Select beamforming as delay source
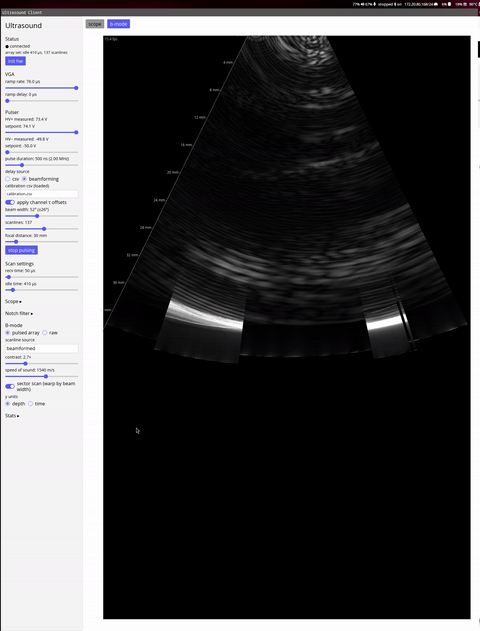This screenshot has height=631, width=480. tap(25, 179)
